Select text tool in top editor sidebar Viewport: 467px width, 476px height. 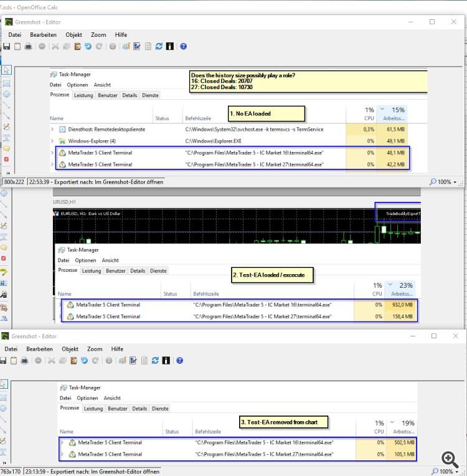[6, 138]
